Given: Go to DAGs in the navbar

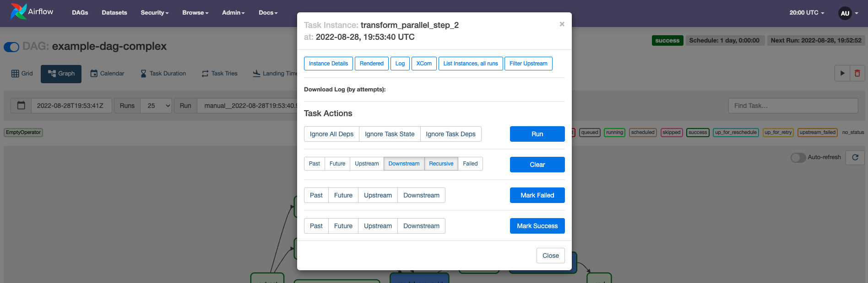Looking at the screenshot, I should pyautogui.click(x=80, y=13).
